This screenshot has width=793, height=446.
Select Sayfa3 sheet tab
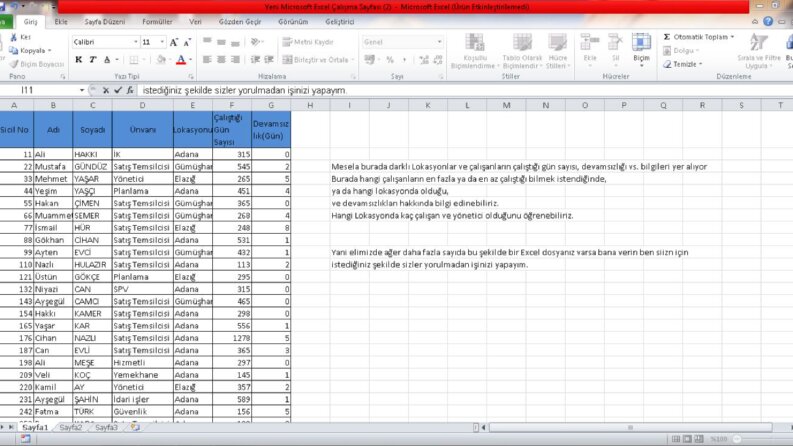106,427
